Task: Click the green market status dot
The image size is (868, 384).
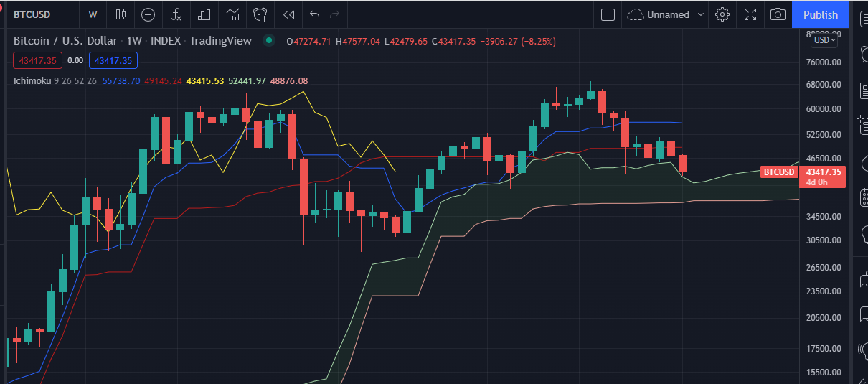Action: [268, 41]
